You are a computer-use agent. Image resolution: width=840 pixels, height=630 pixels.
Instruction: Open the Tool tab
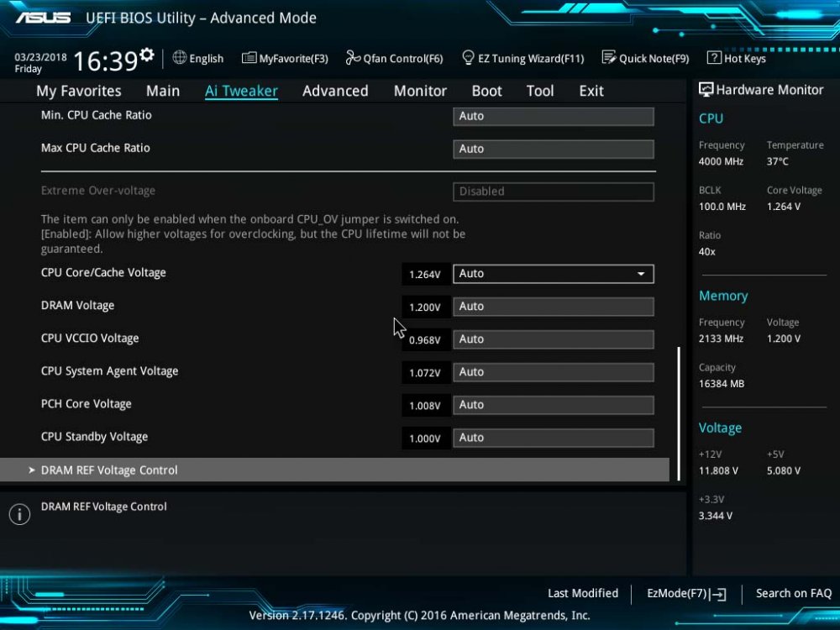tap(540, 91)
